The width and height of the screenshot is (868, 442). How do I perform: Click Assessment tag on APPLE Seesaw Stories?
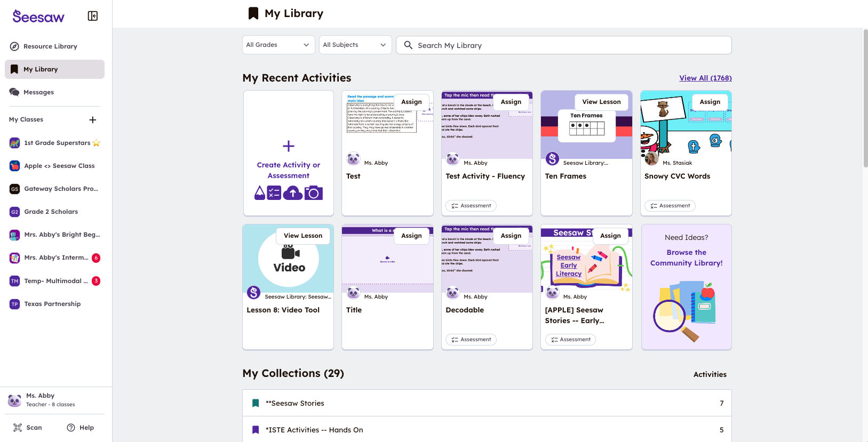(x=570, y=340)
